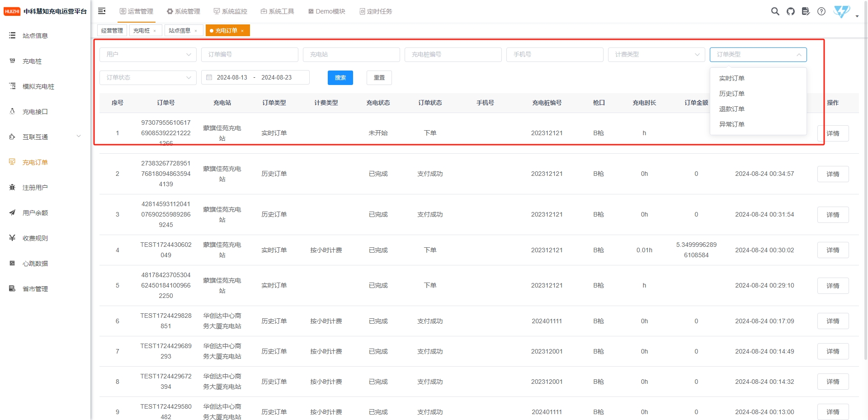Click the 手机号 input field
The image size is (868, 420).
tap(555, 54)
